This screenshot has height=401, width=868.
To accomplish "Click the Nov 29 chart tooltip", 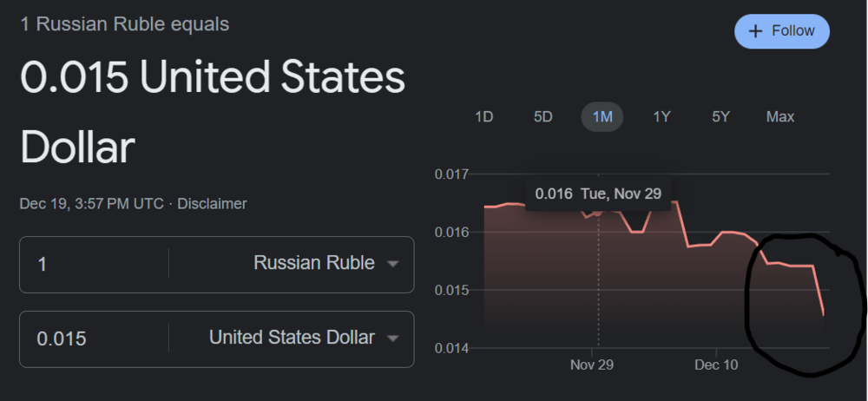I will click(598, 194).
